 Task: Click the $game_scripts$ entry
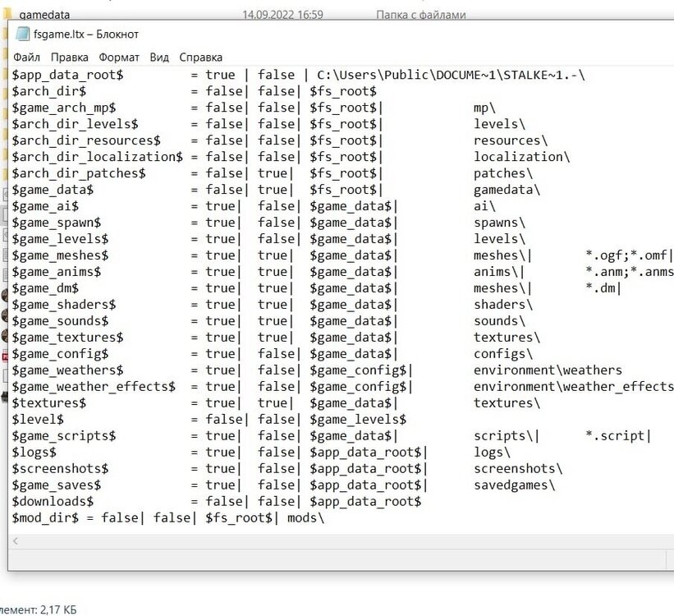pyautogui.click(x=63, y=436)
